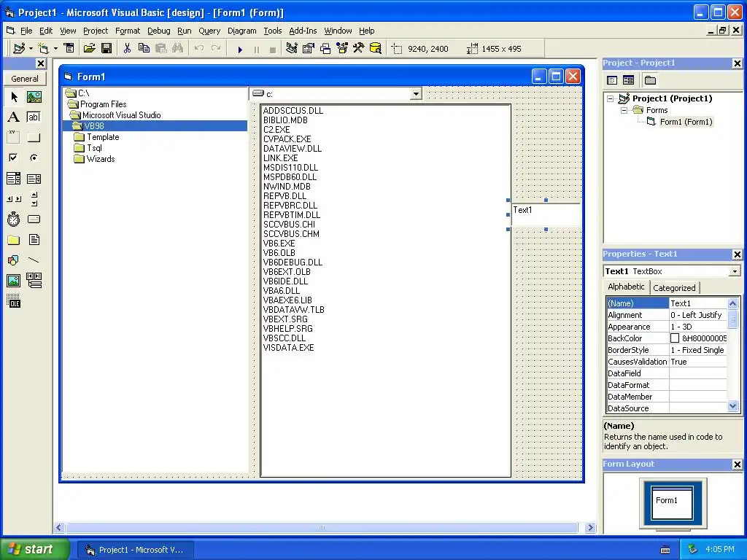This screenshot has height=560, width=747.
Task: Open the Data View Window icon
Action: 376,48
